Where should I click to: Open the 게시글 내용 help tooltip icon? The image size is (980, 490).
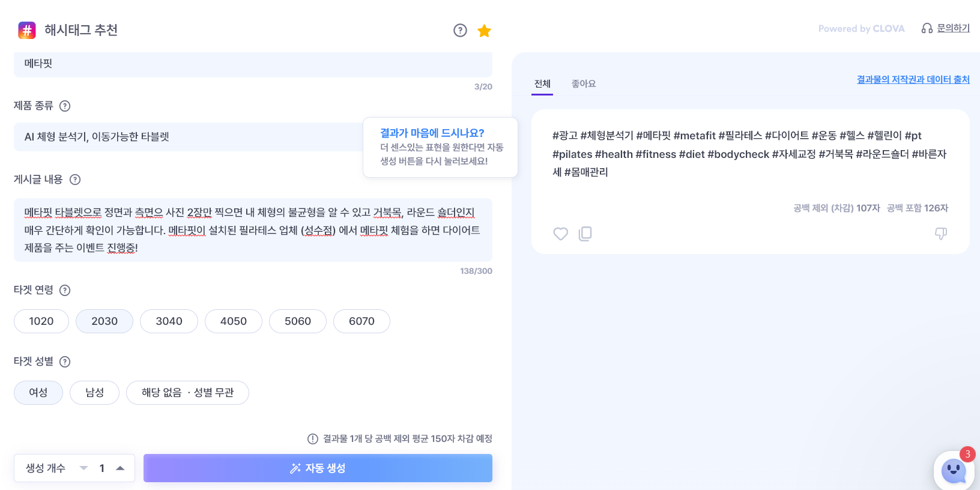(75, 180)
